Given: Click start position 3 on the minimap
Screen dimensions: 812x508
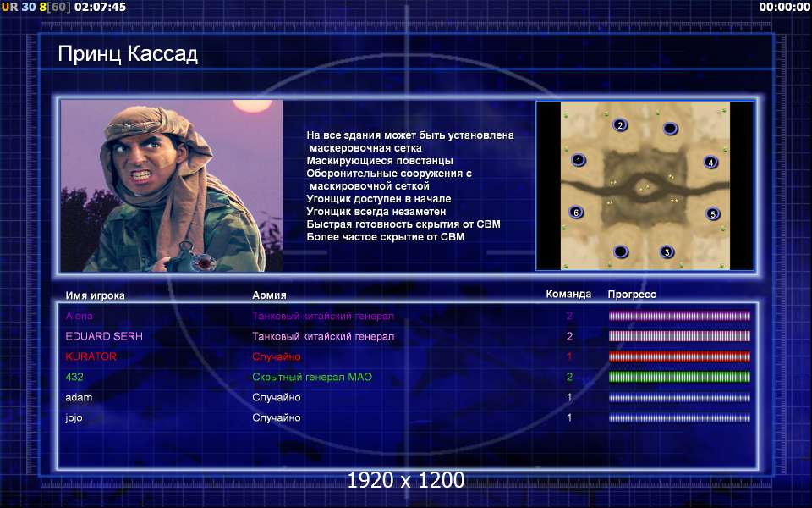Looking at the screenshot, I should point(667,252).
